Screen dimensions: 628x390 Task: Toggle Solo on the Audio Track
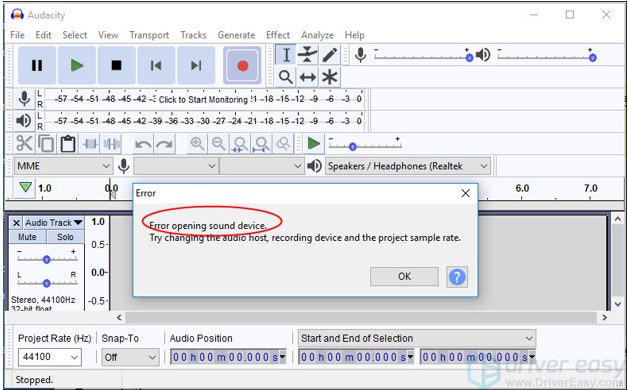65,237
